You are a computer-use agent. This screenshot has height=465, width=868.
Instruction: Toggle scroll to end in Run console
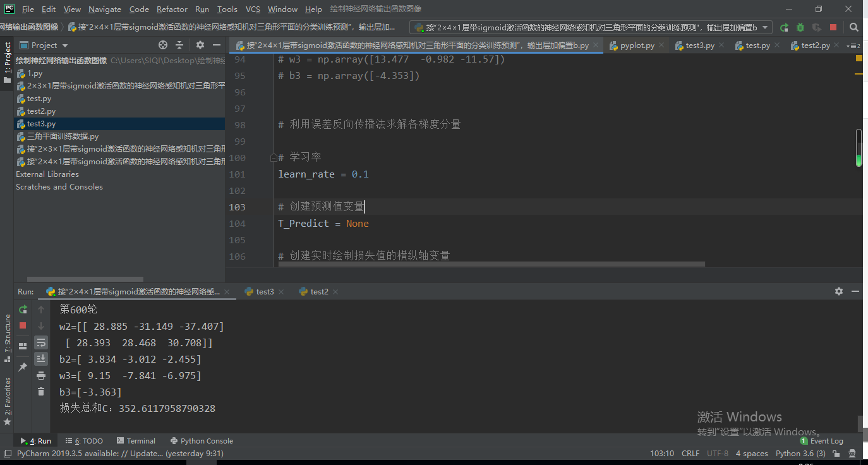coord(41,359)
